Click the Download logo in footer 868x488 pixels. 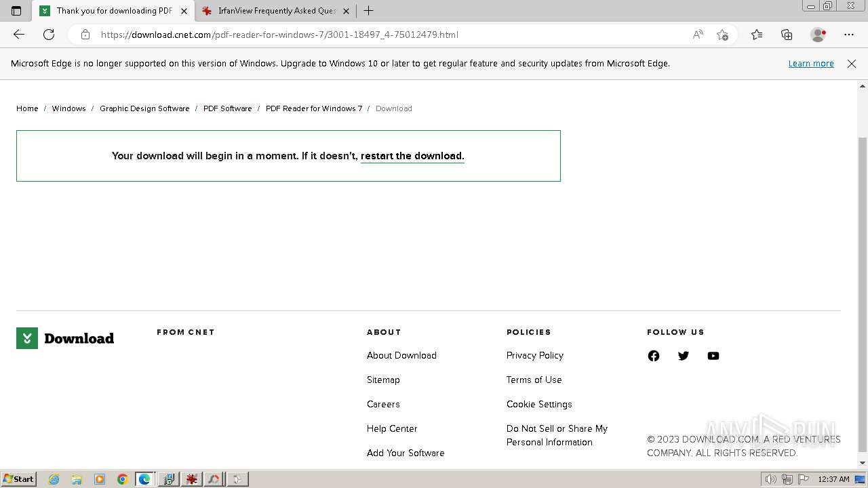(65, 338)
